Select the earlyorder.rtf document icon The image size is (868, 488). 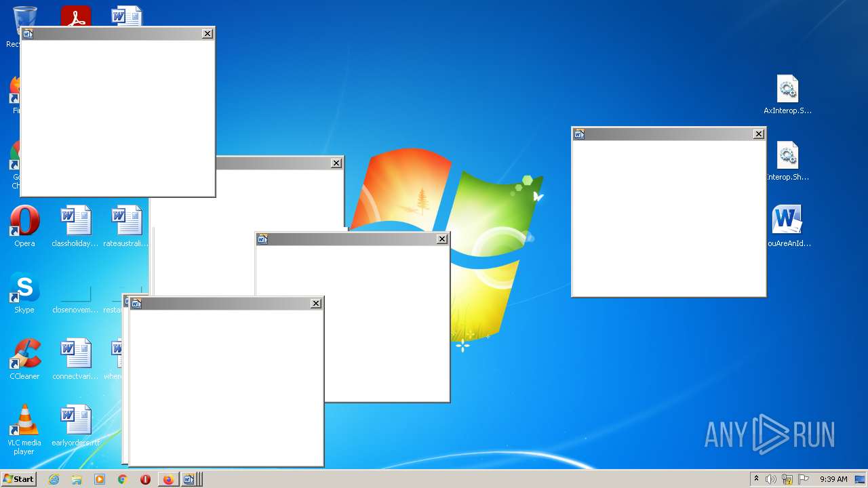75,425
